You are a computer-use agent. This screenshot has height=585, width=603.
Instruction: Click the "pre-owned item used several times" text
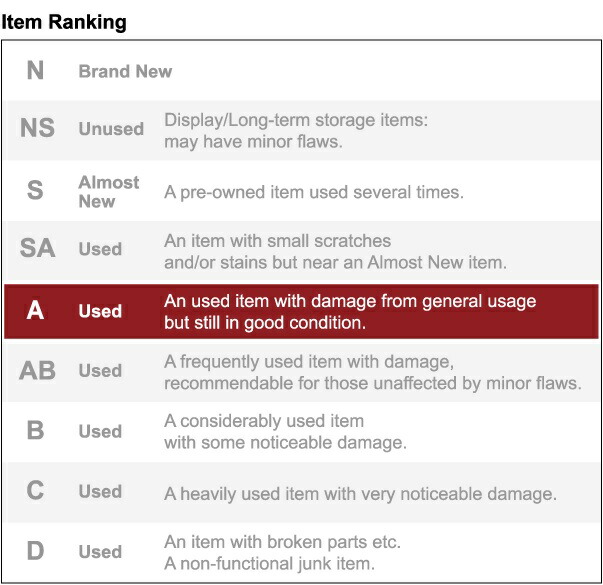[313, 191]
